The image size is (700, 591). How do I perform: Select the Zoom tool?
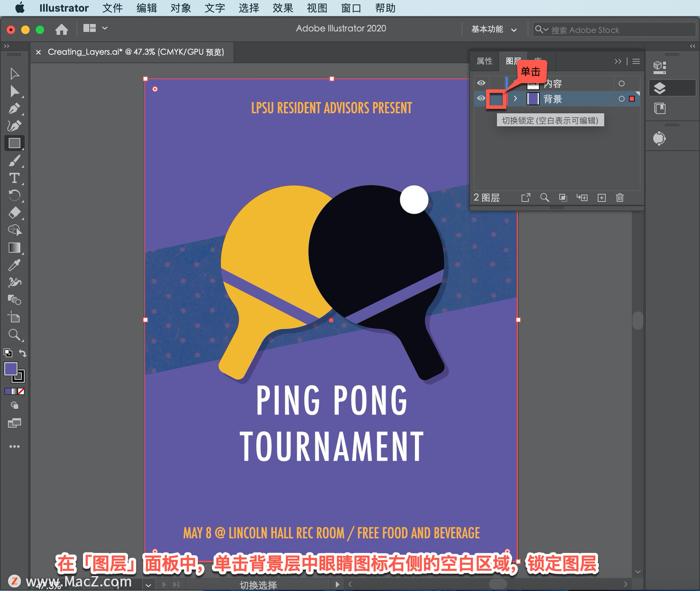14,335
